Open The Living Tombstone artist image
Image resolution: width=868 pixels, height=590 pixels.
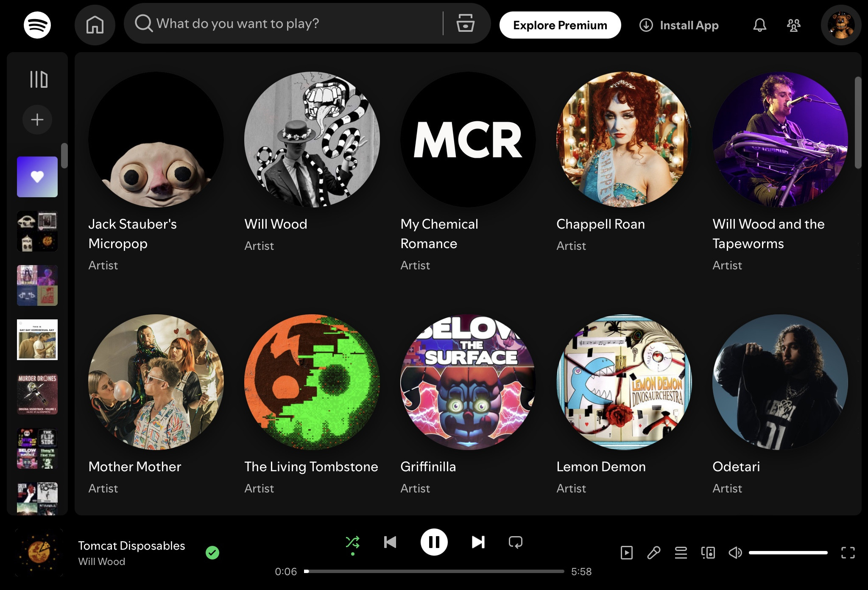point(312,382)
